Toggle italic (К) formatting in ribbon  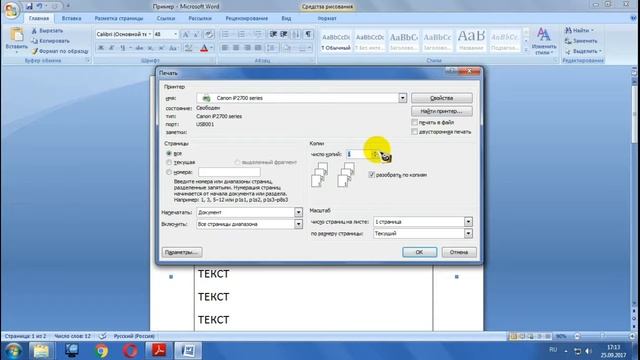pyautogui.click(x=111, y=48)
